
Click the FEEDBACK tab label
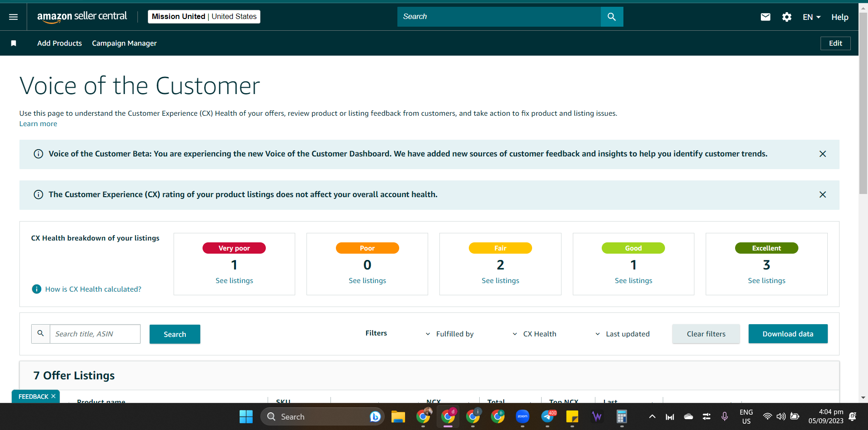click(x=33, y=397)
